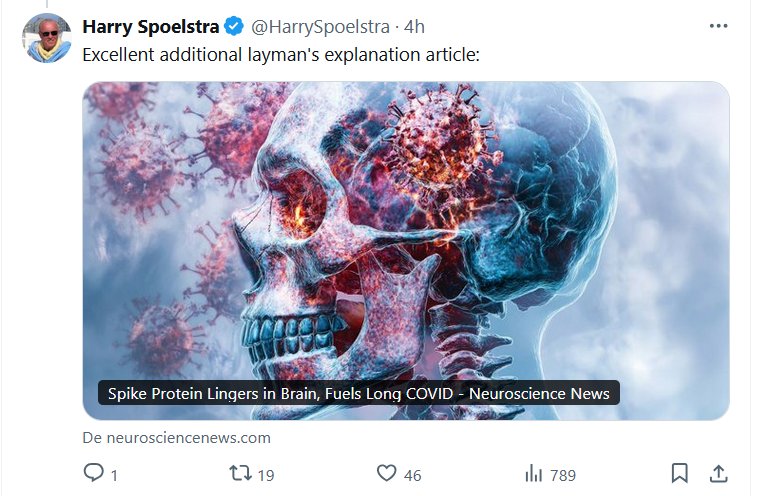
Task: Like the tweet with the heart icon
Action: (386, 473)
